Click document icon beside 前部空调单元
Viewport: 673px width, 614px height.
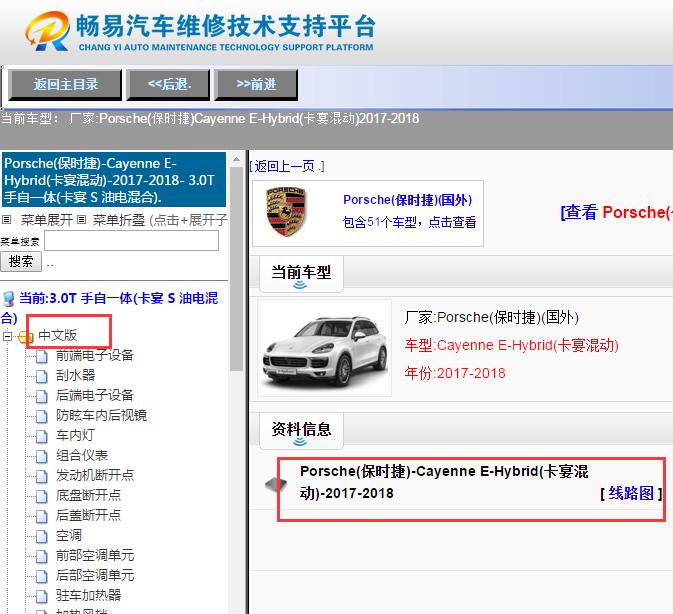click(x=42, y=557)
